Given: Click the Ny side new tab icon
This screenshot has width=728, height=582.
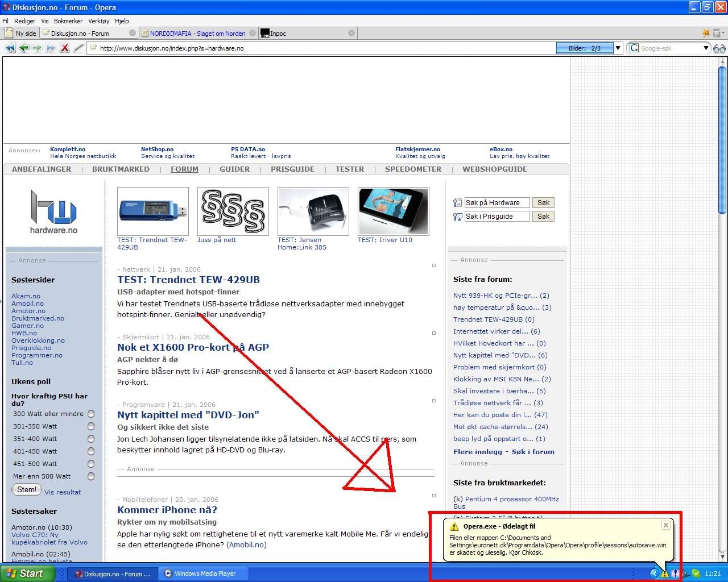Looking at the screenshot, I should click(x=9, y=33).
